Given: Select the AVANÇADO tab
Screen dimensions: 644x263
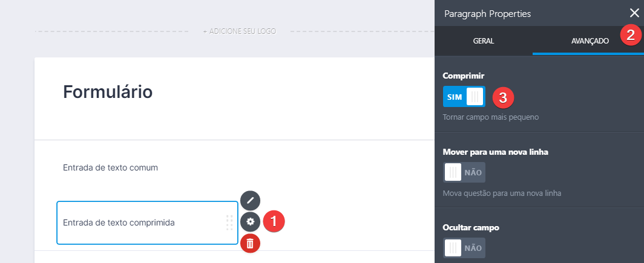Looking at the screenshot, I should tap(590, 41).
